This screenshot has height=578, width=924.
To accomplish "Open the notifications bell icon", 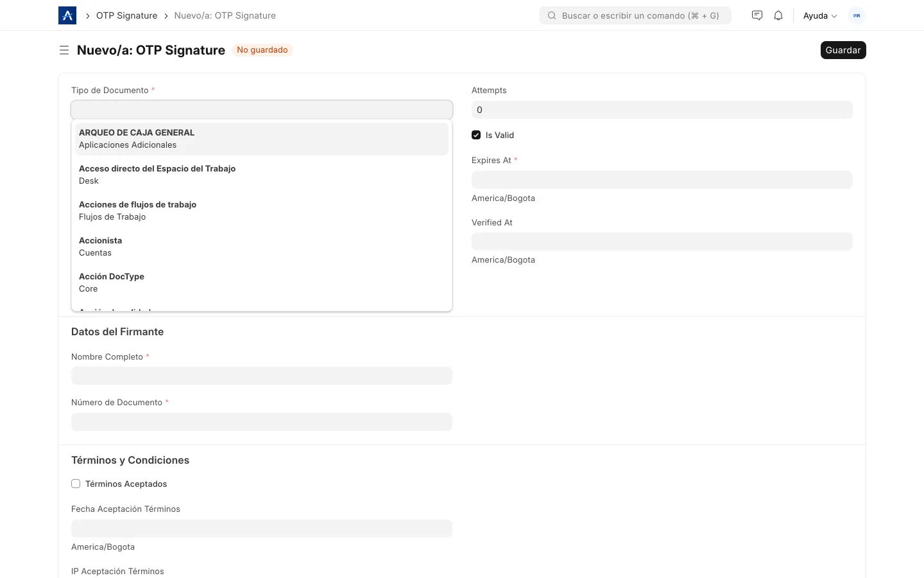I will pos(778,15).
